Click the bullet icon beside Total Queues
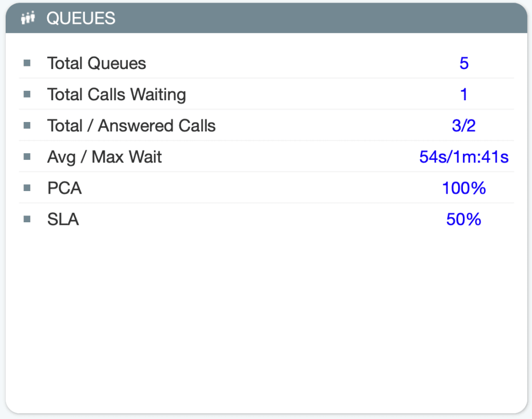This screenshot has height=419, width=532. coord(27,63)
